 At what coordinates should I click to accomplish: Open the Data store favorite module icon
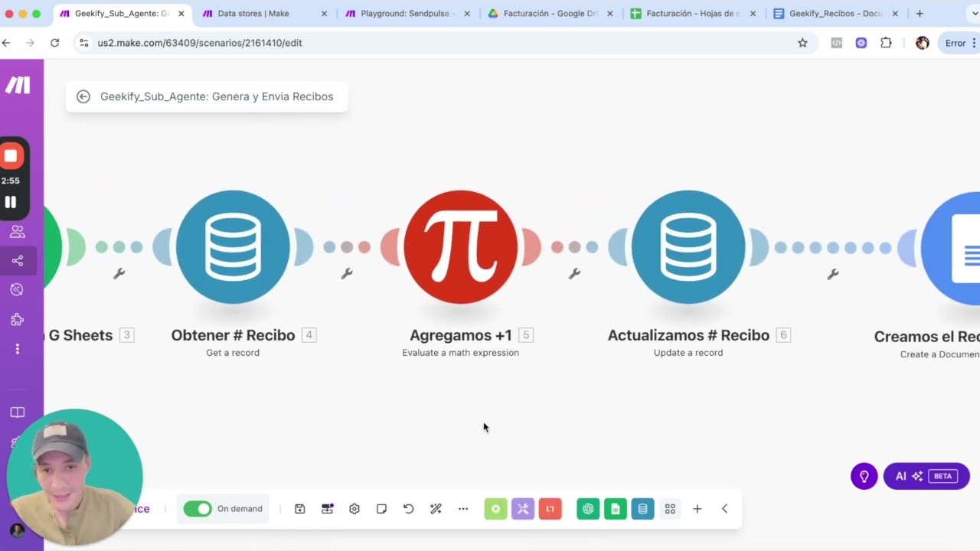[x=642, y=509]
